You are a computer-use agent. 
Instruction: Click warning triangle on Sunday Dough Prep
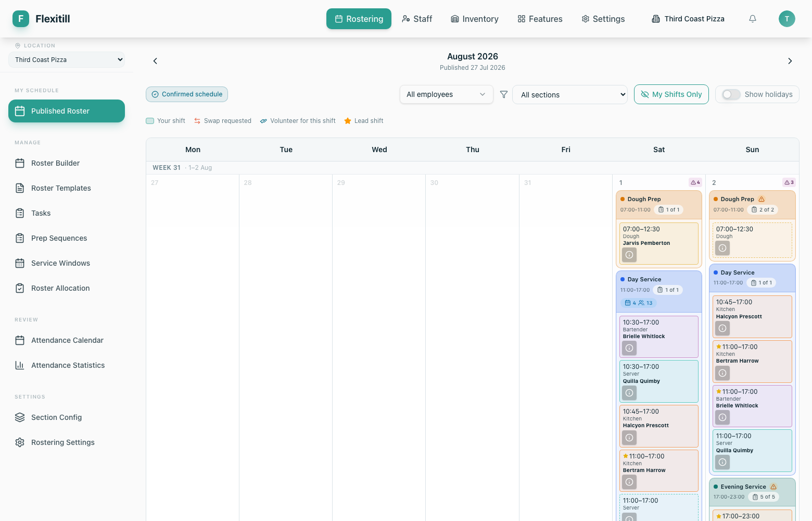pyautogui.click(x=762, y=199)
